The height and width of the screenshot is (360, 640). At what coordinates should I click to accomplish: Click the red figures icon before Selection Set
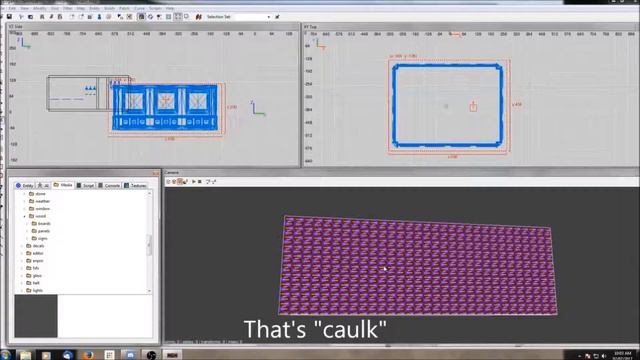tap(199, 17)
